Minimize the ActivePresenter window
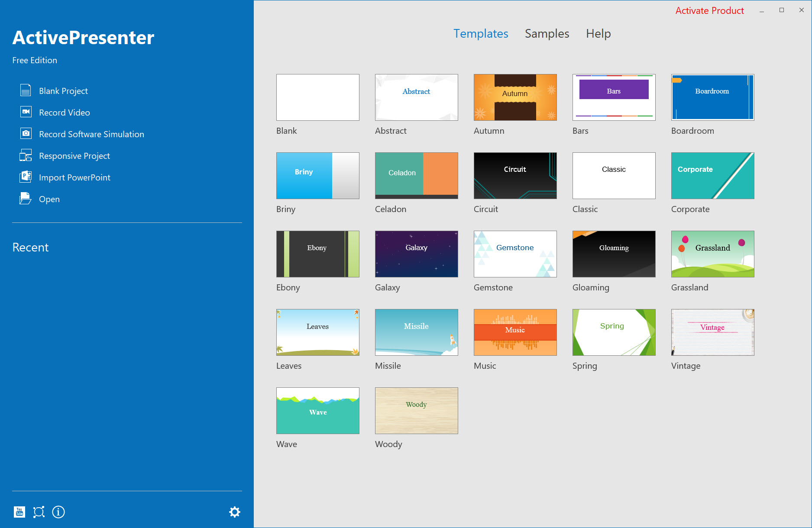 tap(762, 10)
